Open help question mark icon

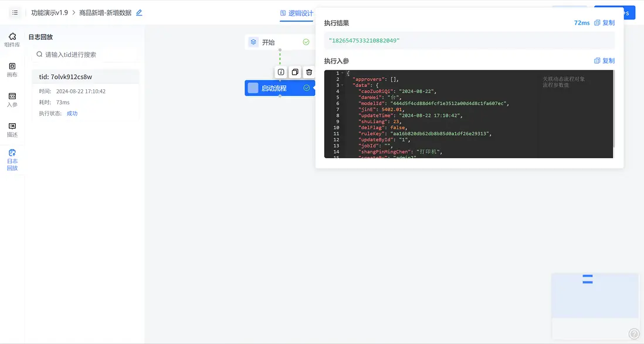click(x=634, y=333)
